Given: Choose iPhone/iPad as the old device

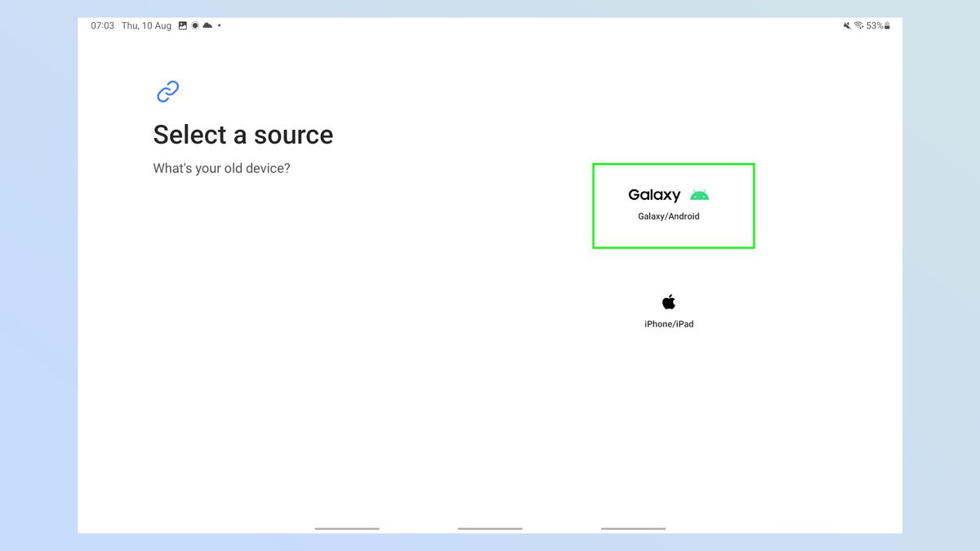Looking at the screenshot, I should pyautogui.click(x=669, y=310).
